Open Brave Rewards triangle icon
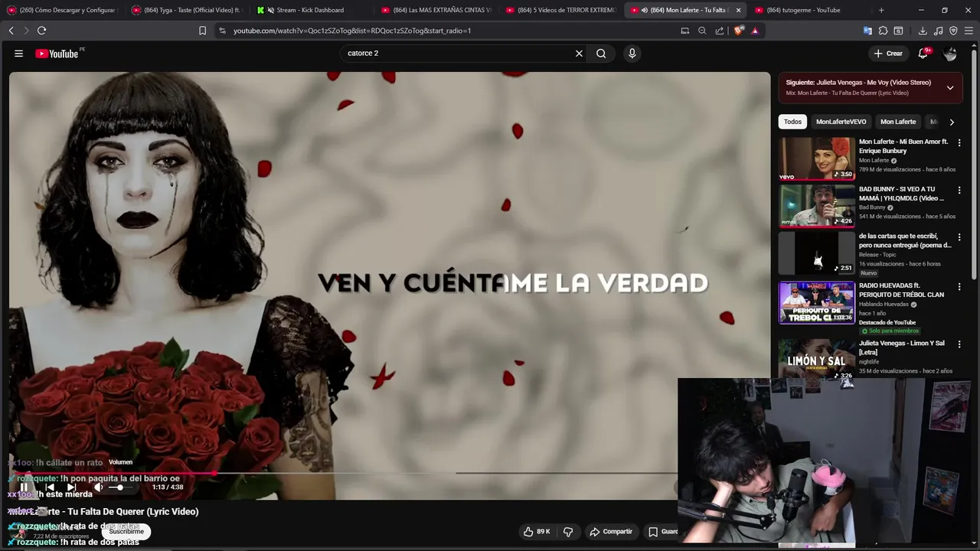Viewport: 980px width, 551px height. [x=755, y=31]
